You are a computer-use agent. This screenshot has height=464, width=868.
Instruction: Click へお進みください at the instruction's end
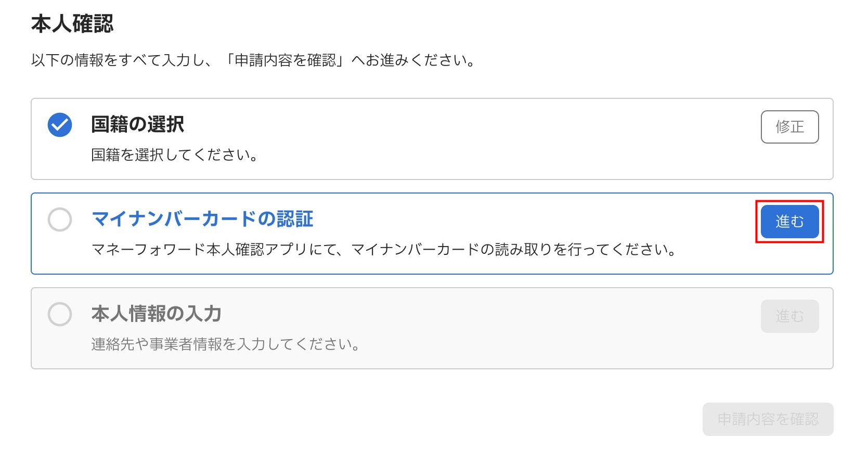tap(413, 60)
